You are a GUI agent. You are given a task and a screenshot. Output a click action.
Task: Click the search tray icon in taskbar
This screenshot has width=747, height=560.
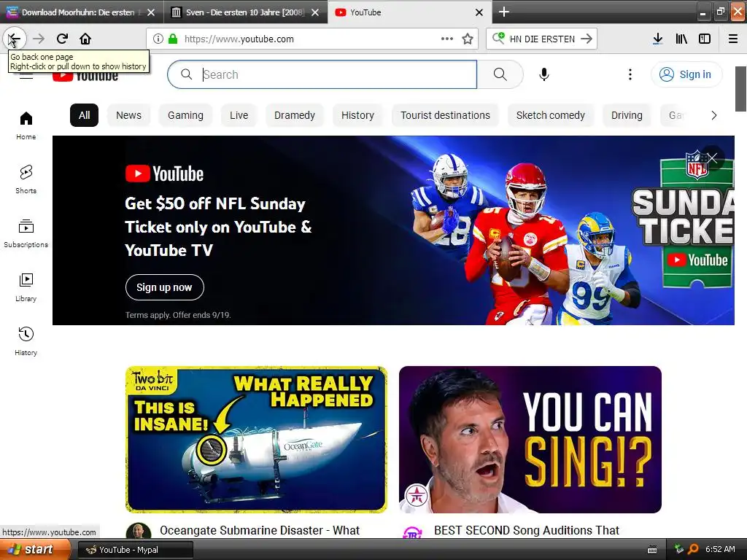(x=693, y=549)
